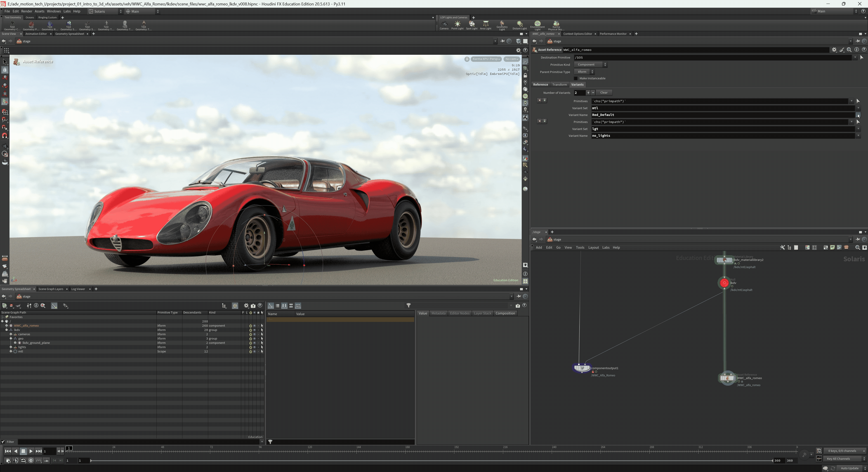Switch to the Transform parameter tab

tap(559, 85)
